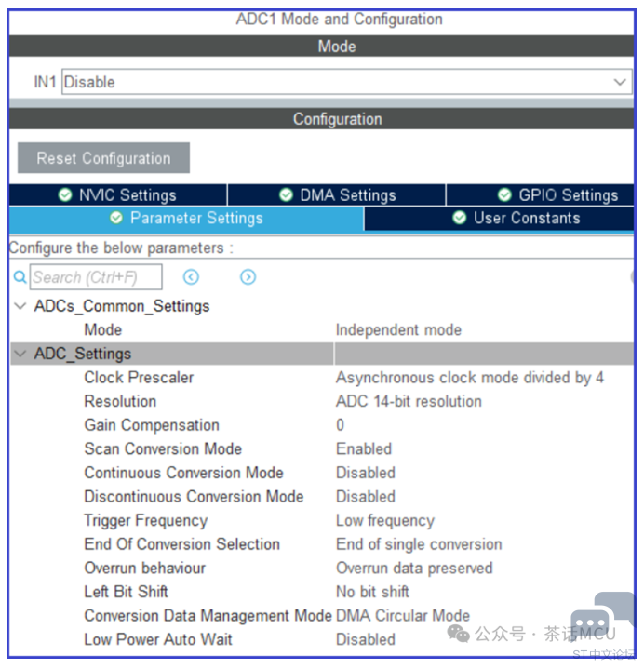Collapse the ADC_Settings group
Screen dimensions: 644x669
[x=20, y=354]
